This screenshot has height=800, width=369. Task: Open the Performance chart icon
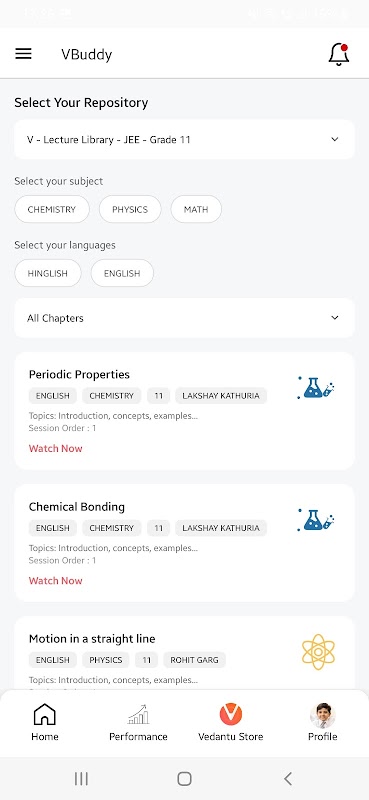[138, 714]
